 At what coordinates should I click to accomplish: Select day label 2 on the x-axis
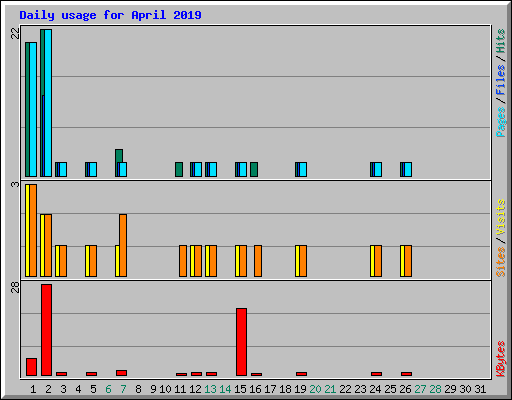pyautogui.click(x=48, y=389)
